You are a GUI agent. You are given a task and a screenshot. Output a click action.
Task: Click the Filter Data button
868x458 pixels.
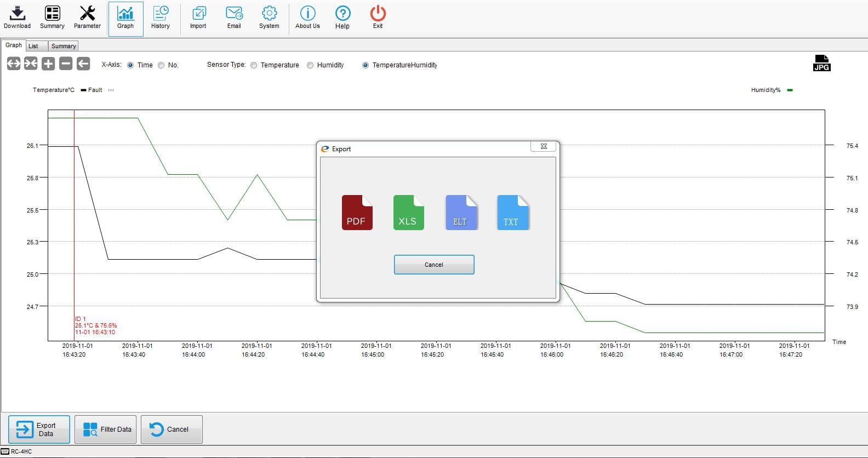click(107, 430)
